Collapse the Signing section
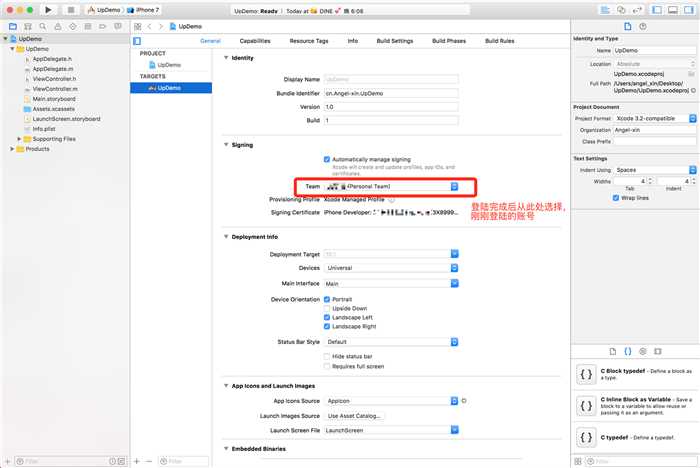This screenshot has width=700, height=468. pos(226,145)
